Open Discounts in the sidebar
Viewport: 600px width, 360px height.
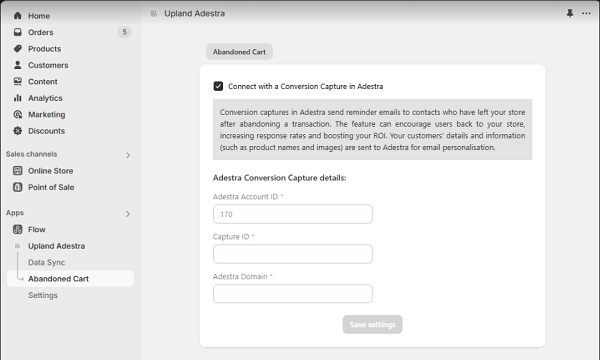pos(46,131)
